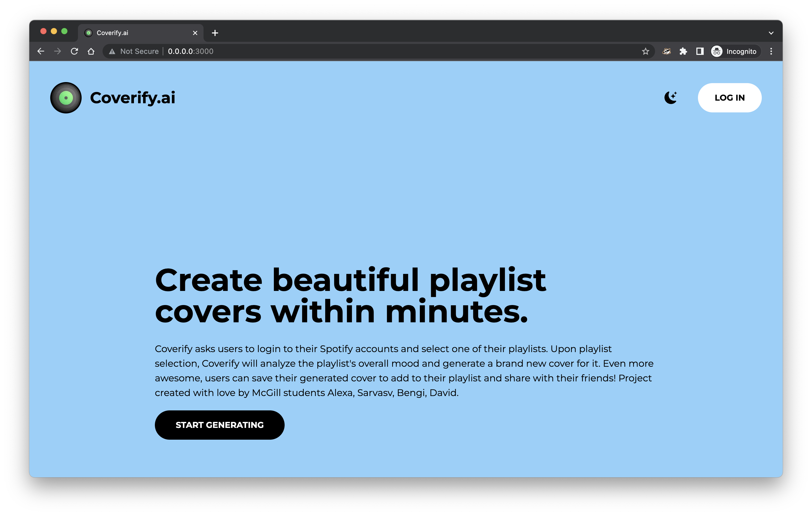
Task: Expand the tab search chevron
Action: pyautogui.click(x=771, y=33)
